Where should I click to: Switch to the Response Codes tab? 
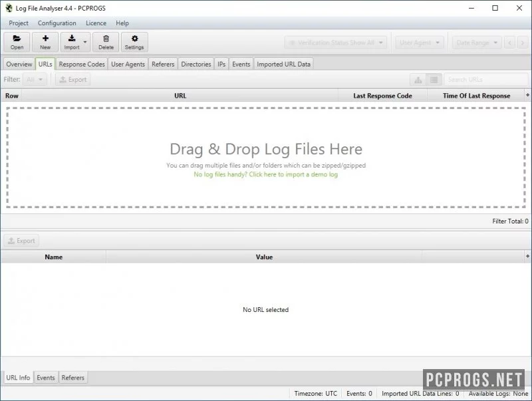tap(82, 64)
